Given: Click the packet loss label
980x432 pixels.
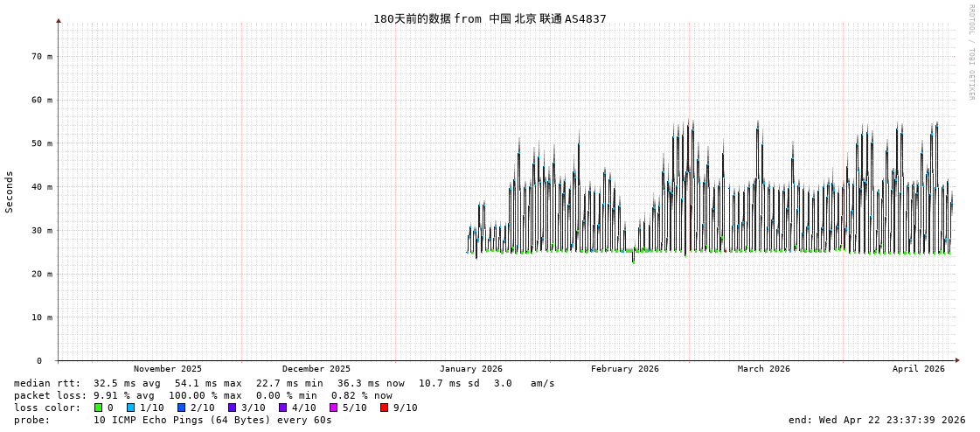Looking at the screenshot, I should point(50,396).
